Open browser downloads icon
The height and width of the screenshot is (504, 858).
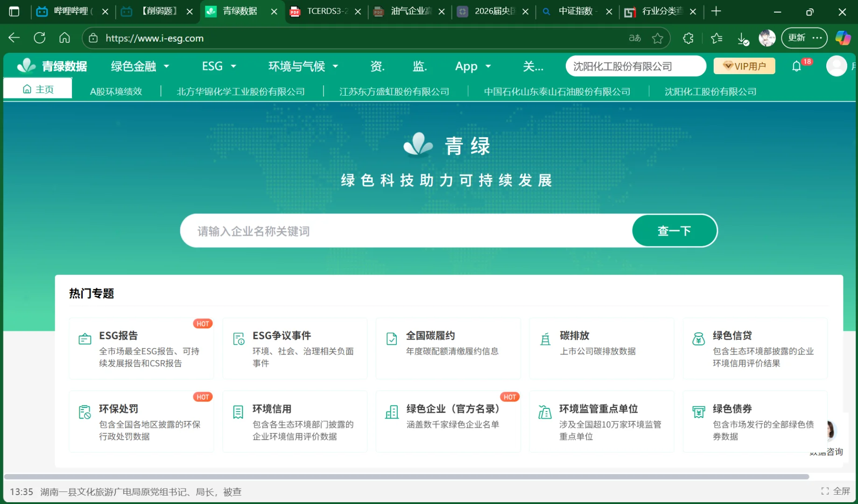tap(743, 38)
